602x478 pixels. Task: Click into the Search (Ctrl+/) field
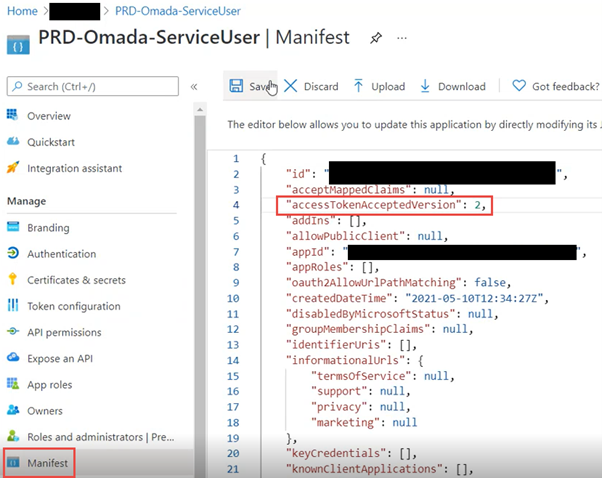(93, 86)
